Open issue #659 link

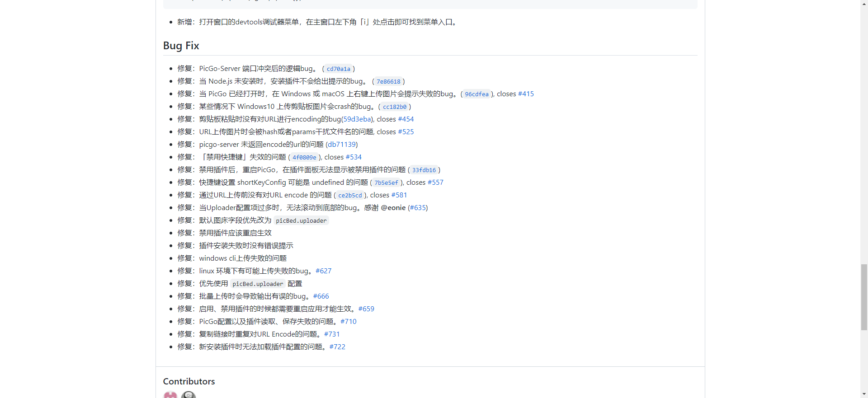(366, 309)
